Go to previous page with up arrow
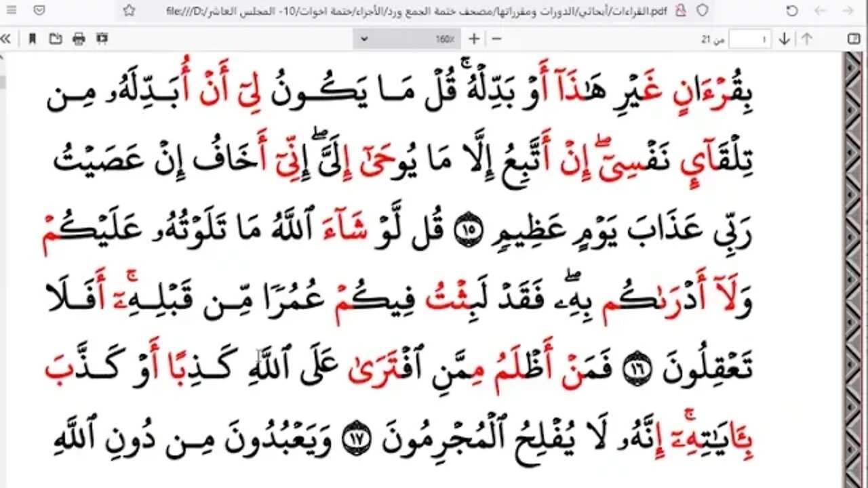The width and height of the screenshot is (868, 488). tap(806, 39)
